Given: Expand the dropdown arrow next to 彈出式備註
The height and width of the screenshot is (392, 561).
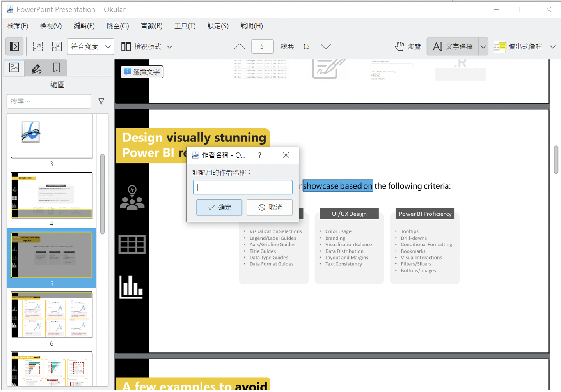Looking at the screenshot, I should click(553, 46).
